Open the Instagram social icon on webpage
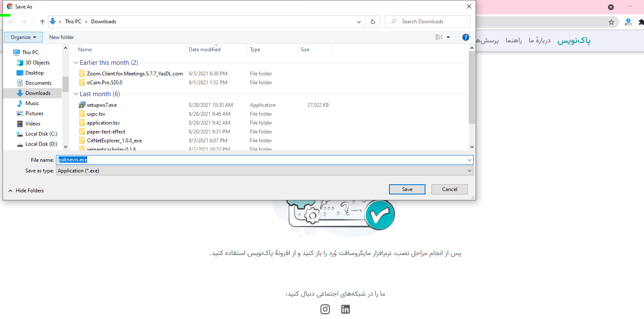The height and width of the screenshot is (319, 644). [x=325, y=309]
